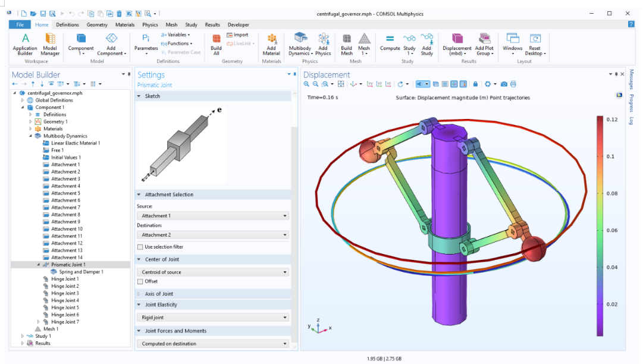Screen dimensions: 643x364
Task: Click the New file icon in quick access toolbar
Action: pos(24,14)
